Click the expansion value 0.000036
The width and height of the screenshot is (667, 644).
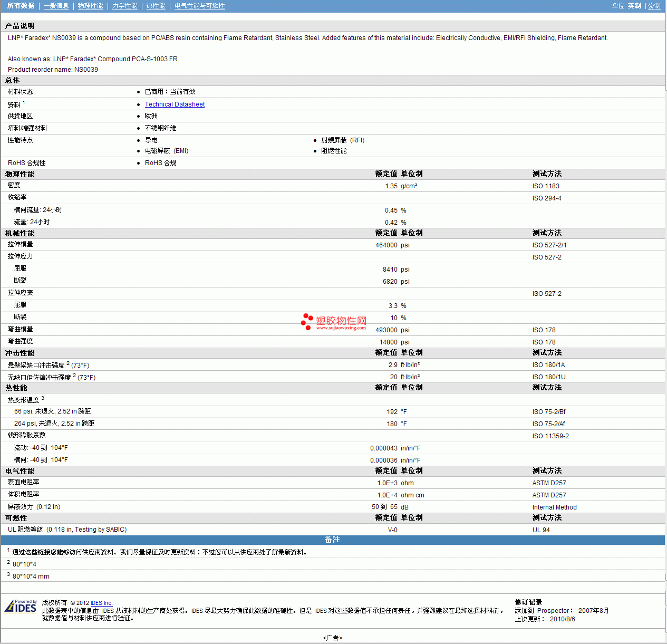pyautogui.click(x=384, y=460)
